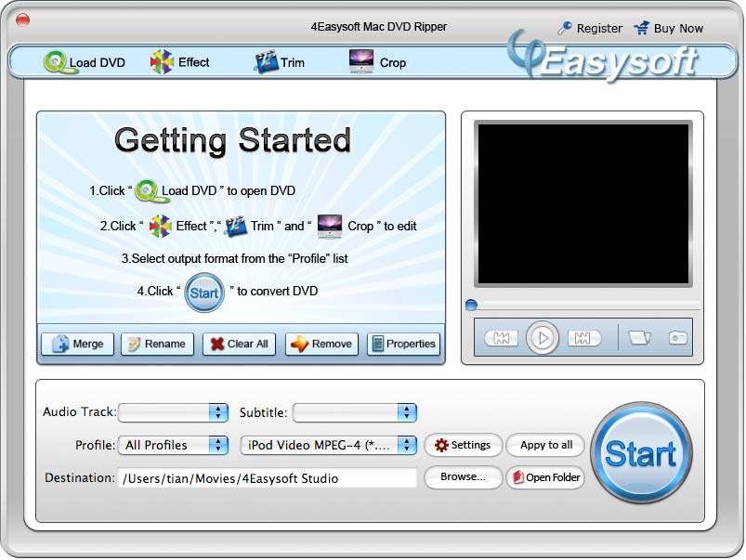Screen dimensions: 746x560
Task: Open the Audio Track dropdown
Action: coord(173,412)
